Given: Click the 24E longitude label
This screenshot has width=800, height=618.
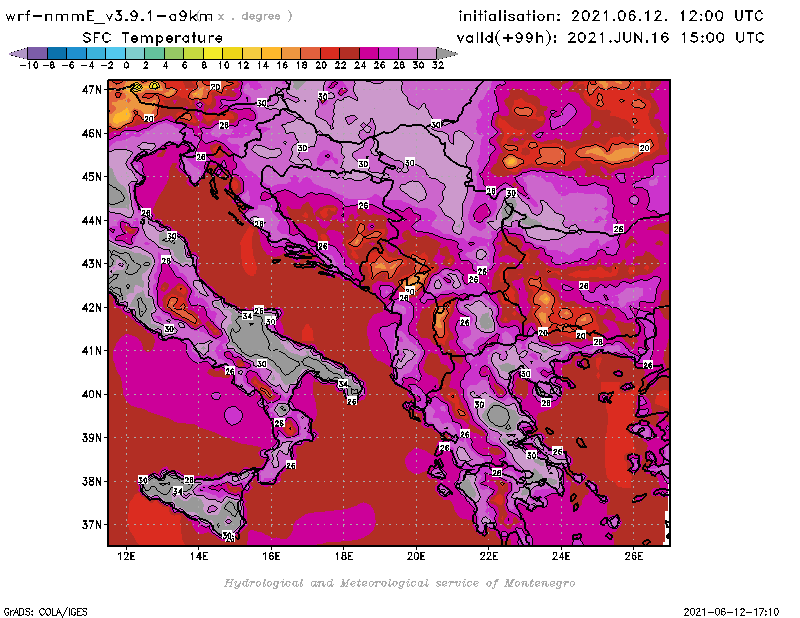Looking at the screenshot, I should (x=561, y=556).
